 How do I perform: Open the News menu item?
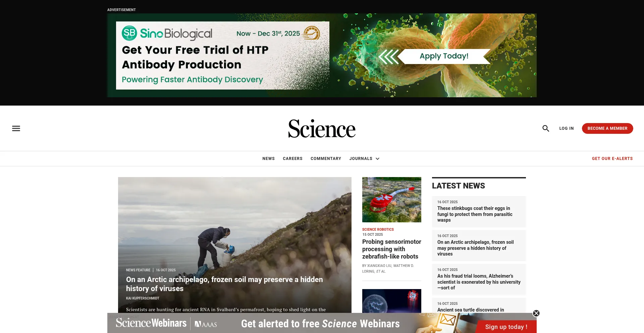(x=268, y=159)
